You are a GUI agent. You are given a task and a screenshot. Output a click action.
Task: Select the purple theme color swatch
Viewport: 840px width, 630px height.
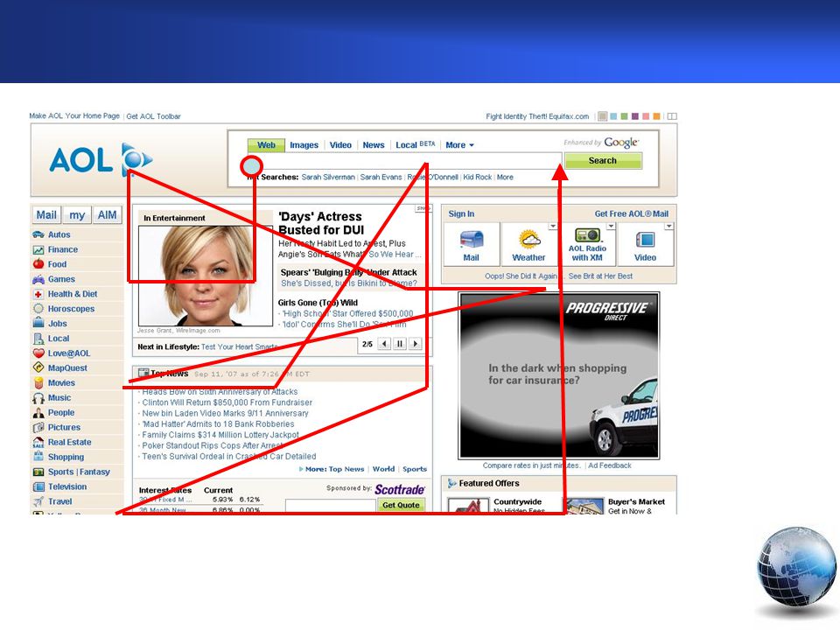(x=635, y=116)
